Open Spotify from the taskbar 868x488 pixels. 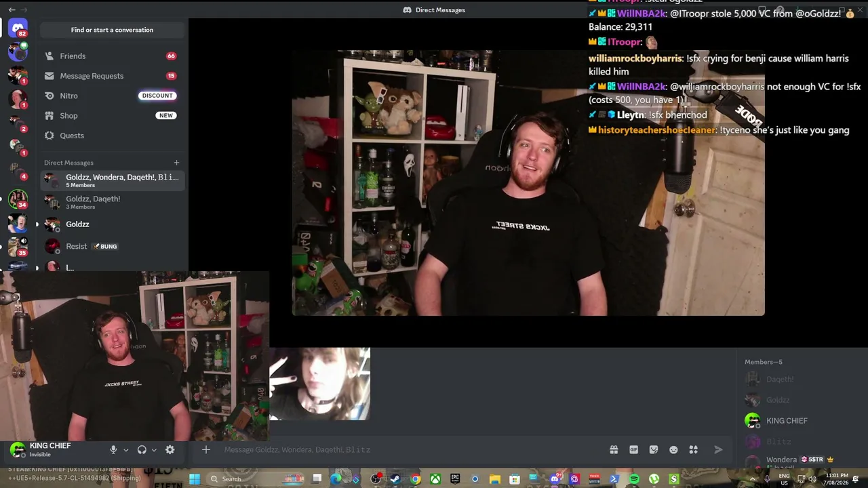pyautogui.click(x=634, y=479)
